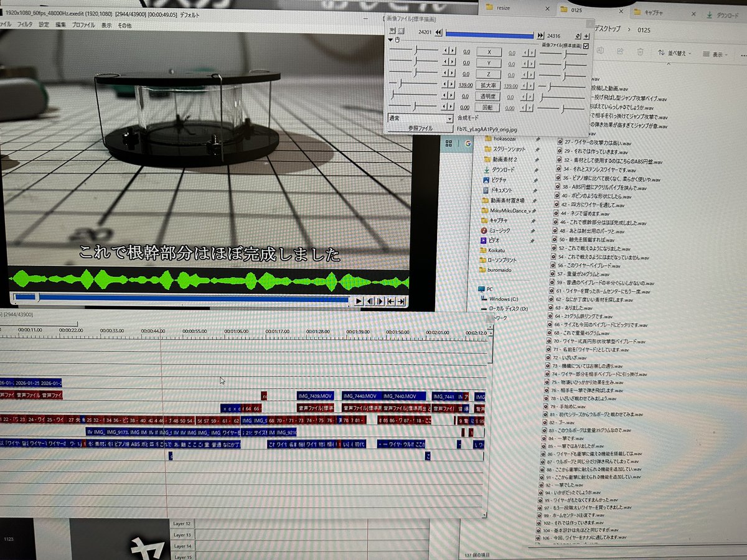Click the Google icon in the browser behind
Screen dimensions: 747x560
[467, 143]
